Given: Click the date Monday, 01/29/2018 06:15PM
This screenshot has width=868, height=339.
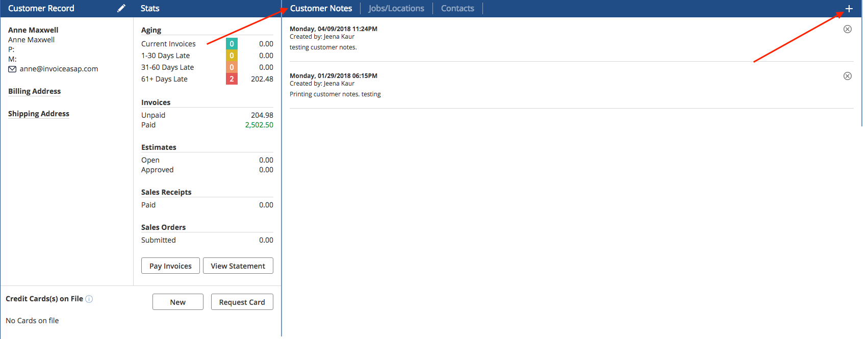Looking at the screenshot, I should (x=334, y=76).
